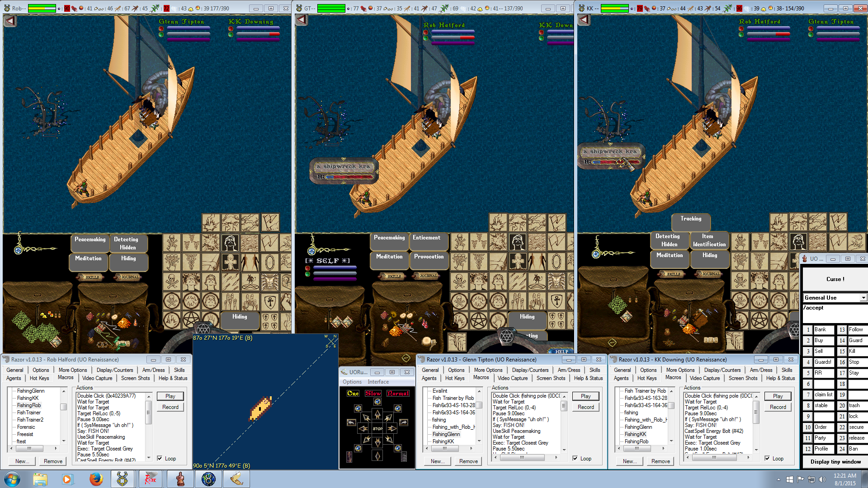
Task: Open the General Use dropdown
Action: [863, 297]
